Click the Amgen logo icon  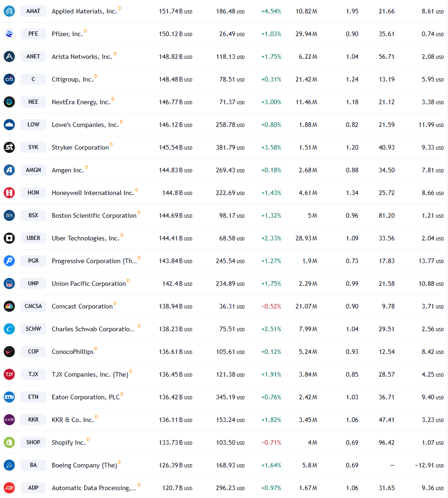click(x=9, y=170)
